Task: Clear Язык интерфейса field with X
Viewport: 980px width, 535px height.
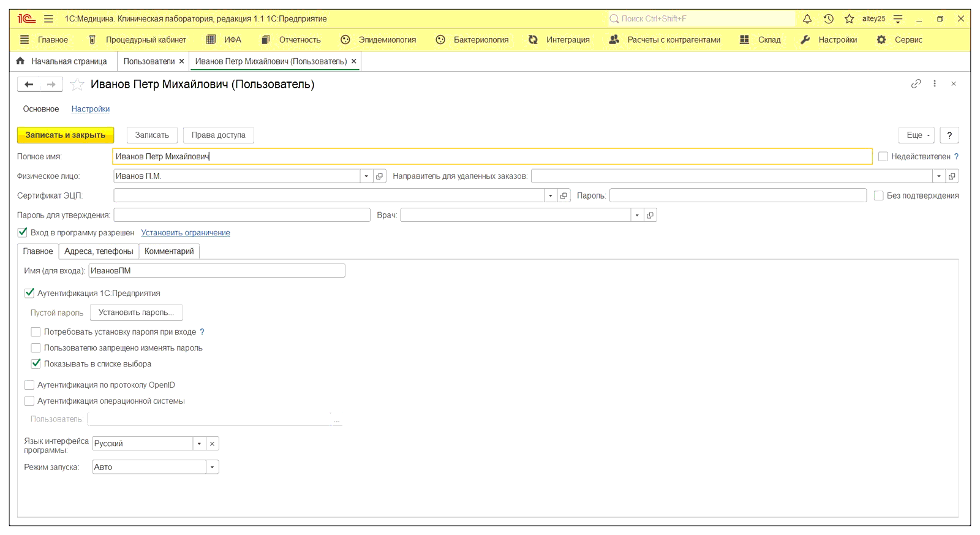Action: point(212,444)
